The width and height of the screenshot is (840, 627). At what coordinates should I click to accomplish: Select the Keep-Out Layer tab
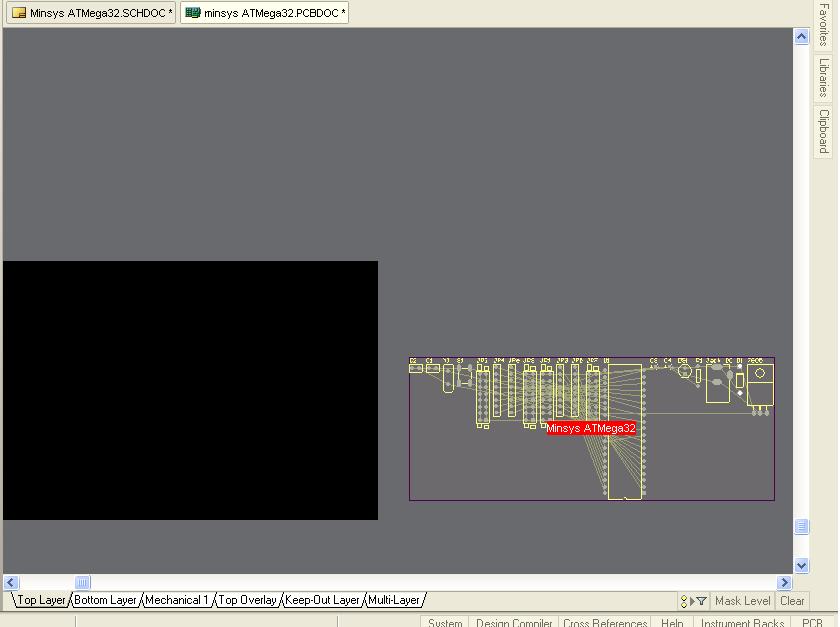(x=322, y=600)
